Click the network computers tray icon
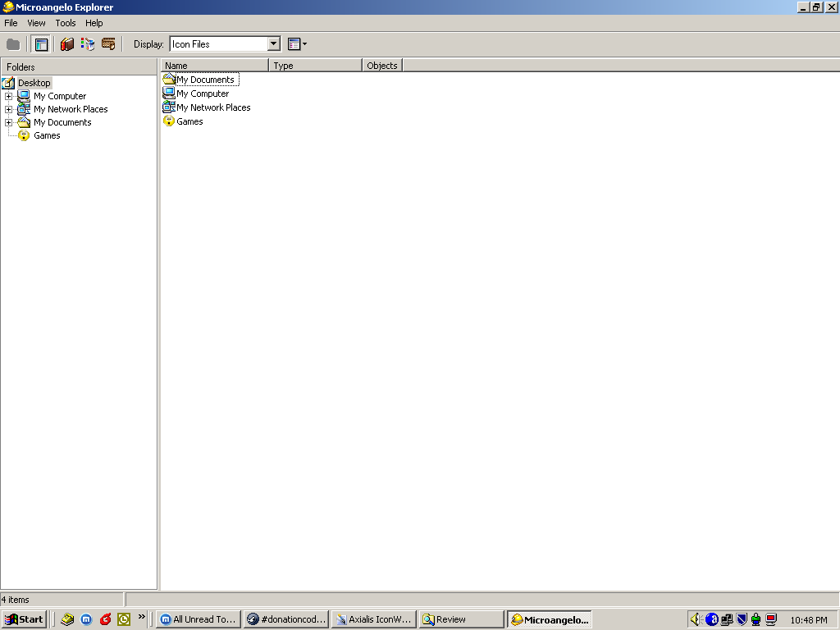Viewport: 840px width, 630px height. tap(727, 620)
